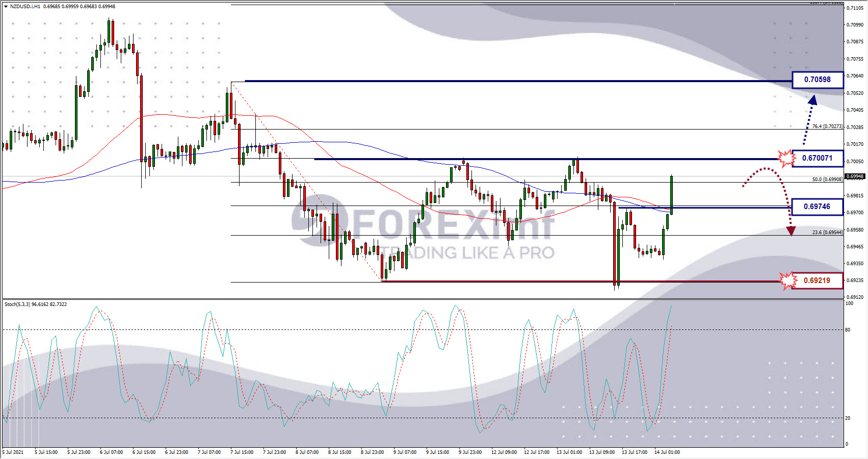
Task: Click the 9 Jul 15:00 time axis label
Action: 437,452
